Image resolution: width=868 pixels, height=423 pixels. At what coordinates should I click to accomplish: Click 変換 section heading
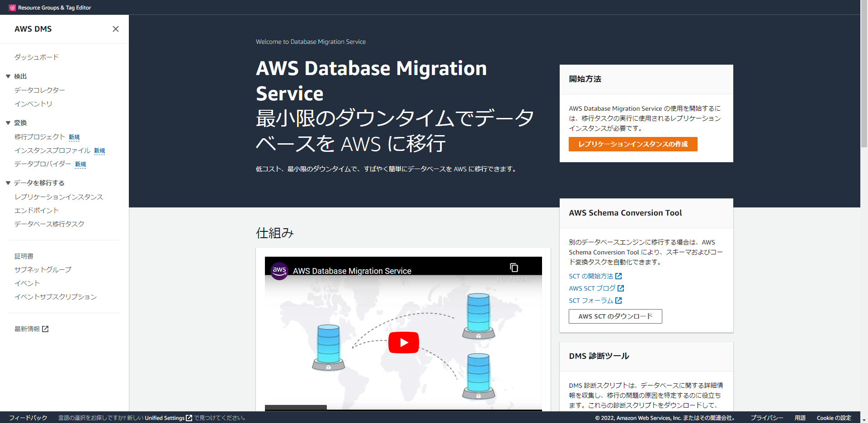[x=20, y=123]
